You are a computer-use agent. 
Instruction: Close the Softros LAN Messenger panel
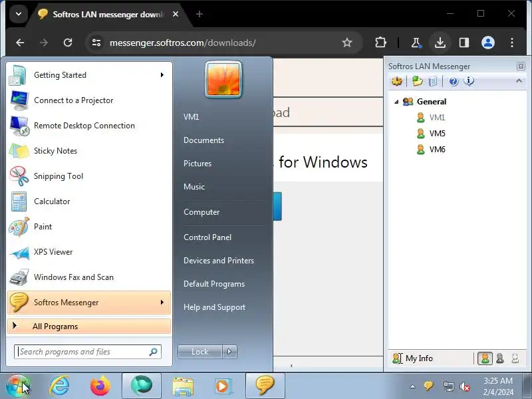(x=521, y=66)
